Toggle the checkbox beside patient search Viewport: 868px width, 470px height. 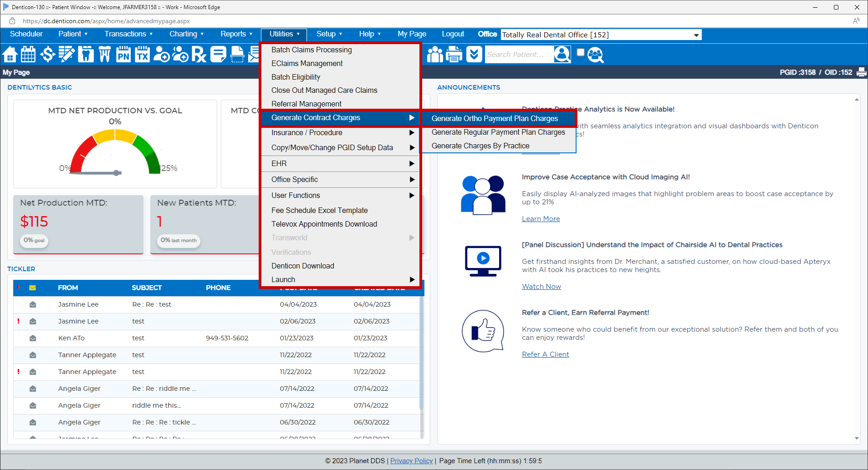pos(581,52)
